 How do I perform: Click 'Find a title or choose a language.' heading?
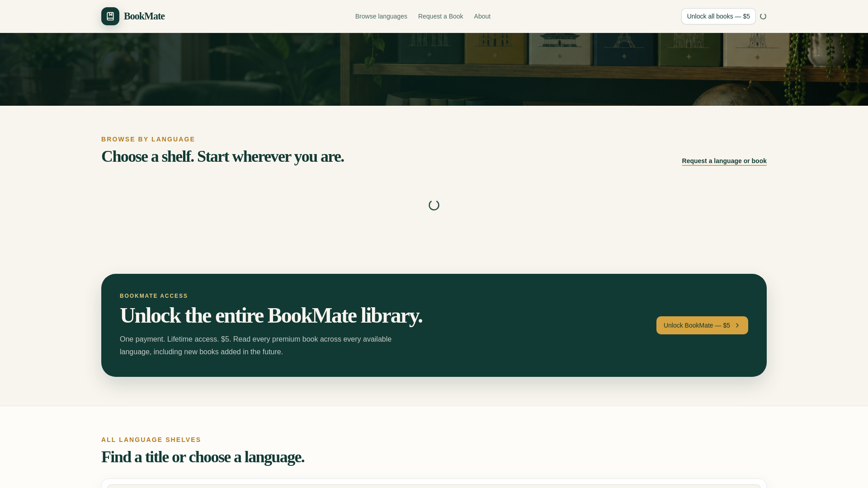pyautogui.click(x=203, y=457)
